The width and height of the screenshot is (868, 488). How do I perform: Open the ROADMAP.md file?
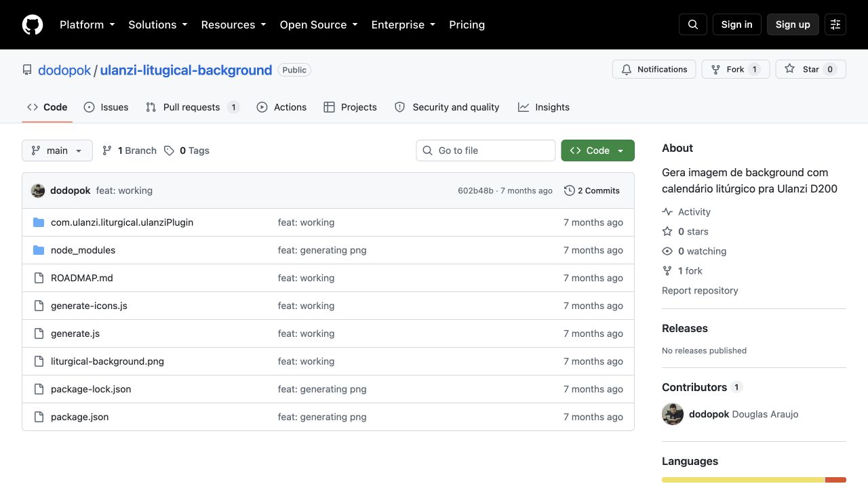point(82,278)
